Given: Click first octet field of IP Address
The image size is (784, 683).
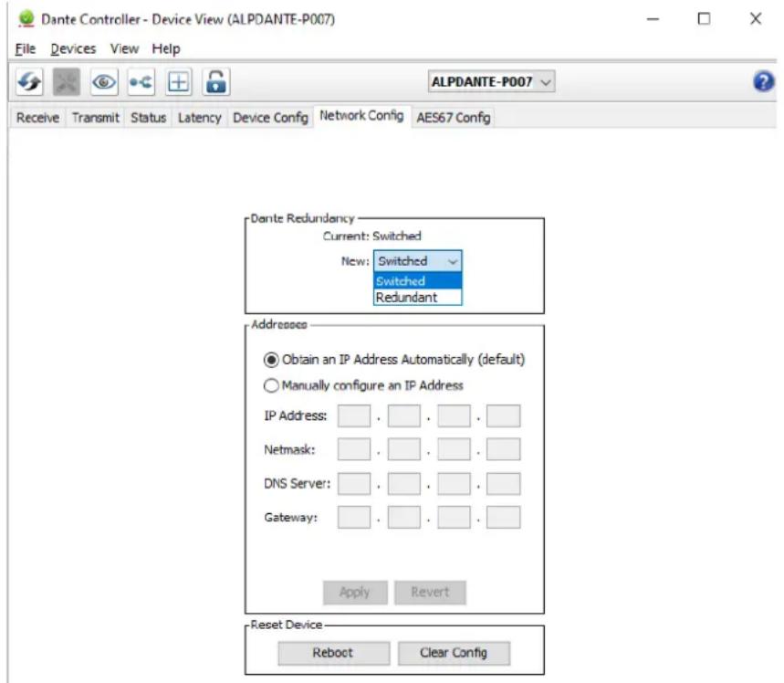Looking at the screenshot, I should [354, 415].
